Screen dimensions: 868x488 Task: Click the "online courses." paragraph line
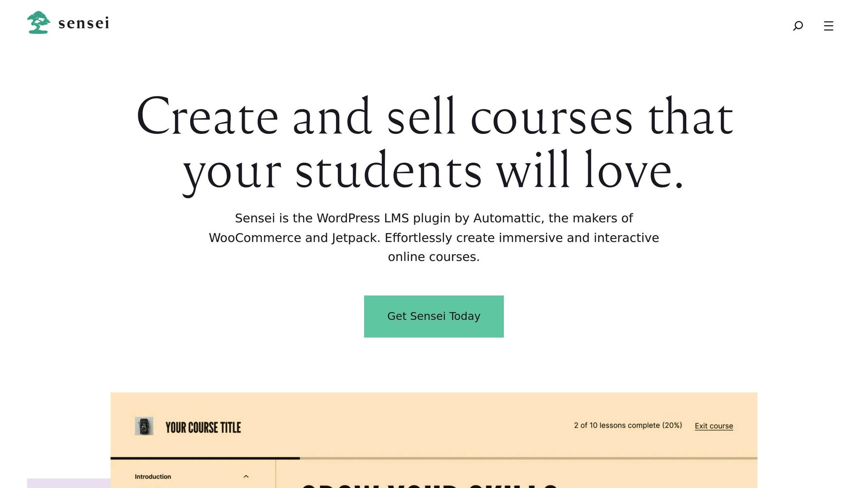434,257
